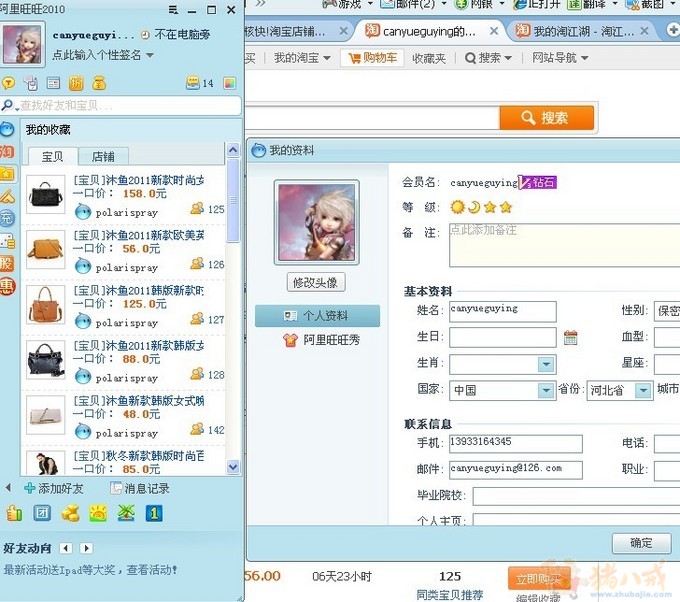Click the favorites list scrollbar thumb

pos(233,200)
